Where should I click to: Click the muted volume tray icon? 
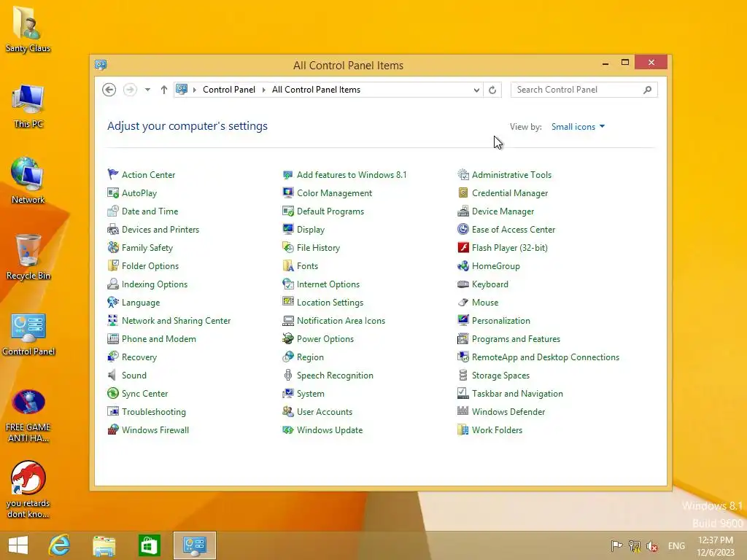tap(652, 545)
